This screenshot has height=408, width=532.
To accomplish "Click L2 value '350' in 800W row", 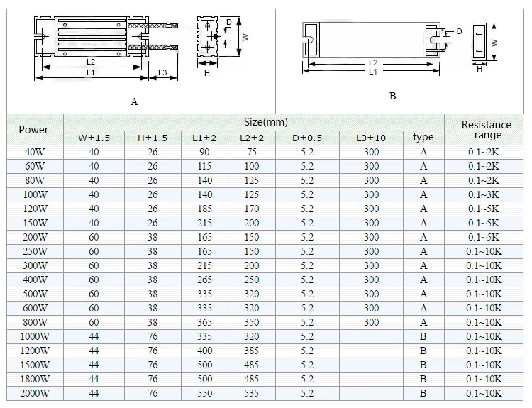I will (252, 322).
